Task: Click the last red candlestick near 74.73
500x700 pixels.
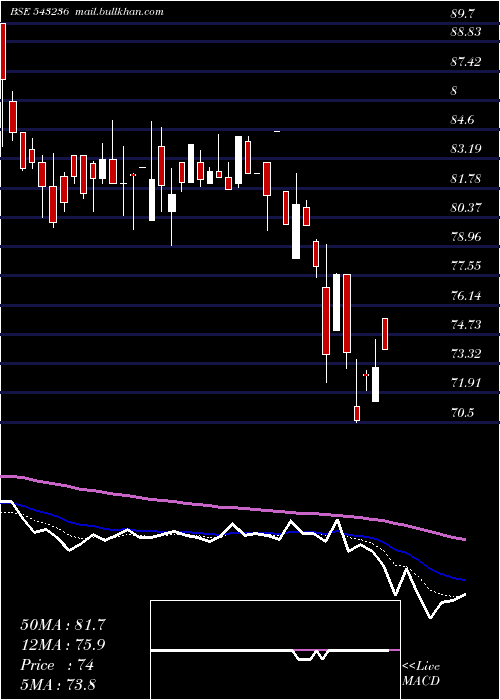Action: [385, 334]
